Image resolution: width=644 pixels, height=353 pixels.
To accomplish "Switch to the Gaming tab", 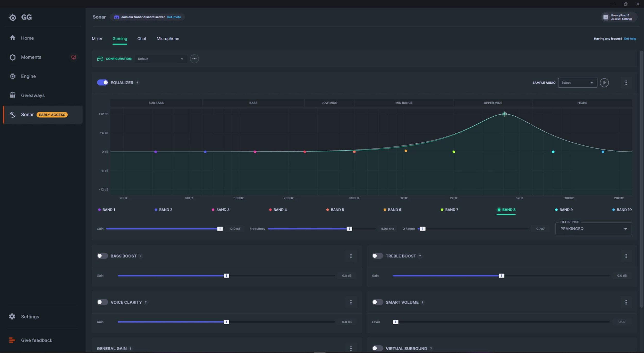I will pyautogui.click(x=120, y=39).
